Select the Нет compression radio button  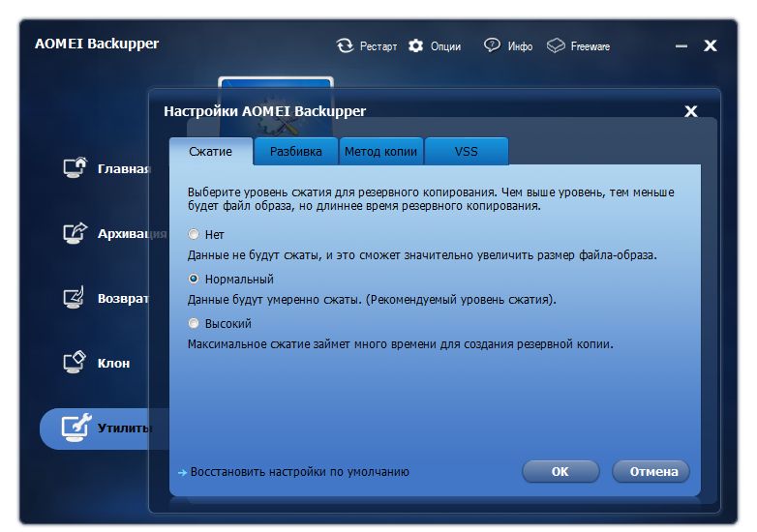pos(193,234)
